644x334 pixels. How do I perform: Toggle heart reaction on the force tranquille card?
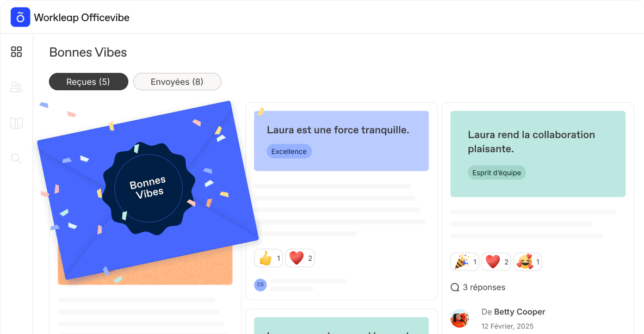tap(300, 258)
